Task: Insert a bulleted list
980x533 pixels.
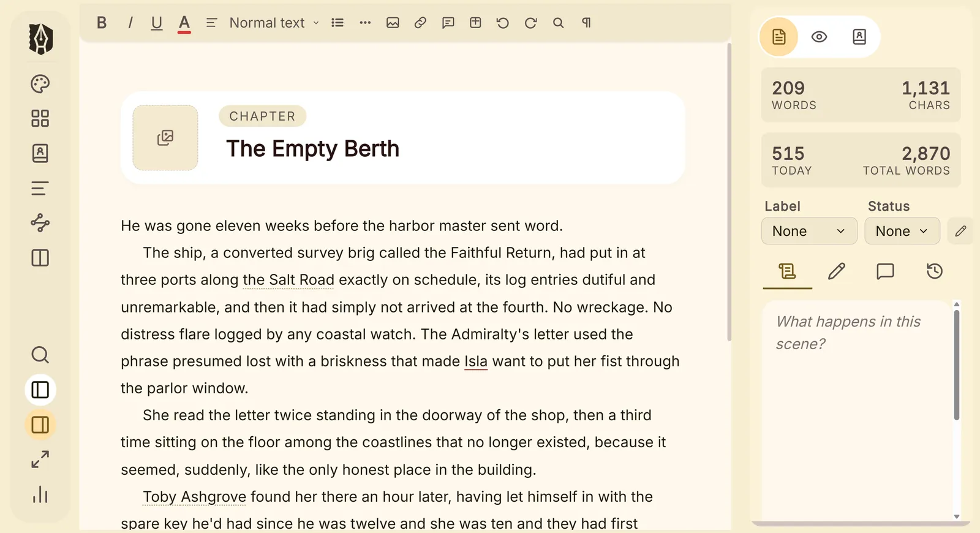Action: 337,23
